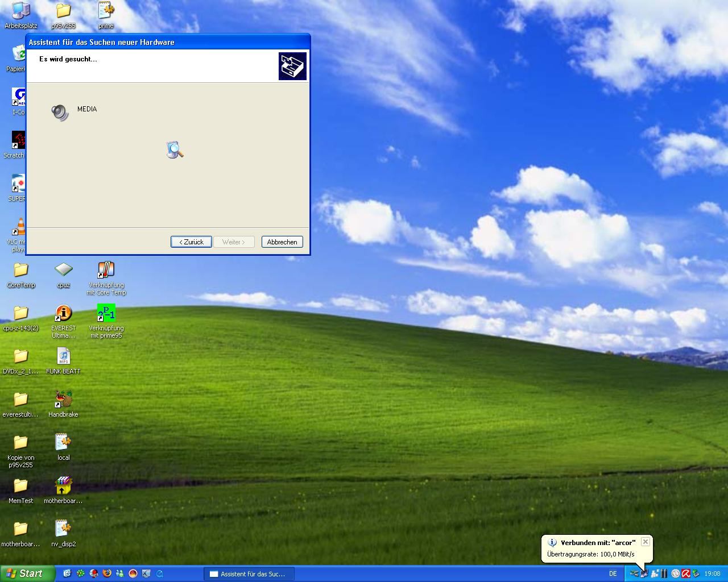The width and height of the screenshot is (728, 582).
Task: Select the cpuz desktop icon
Action: [63, 275]
